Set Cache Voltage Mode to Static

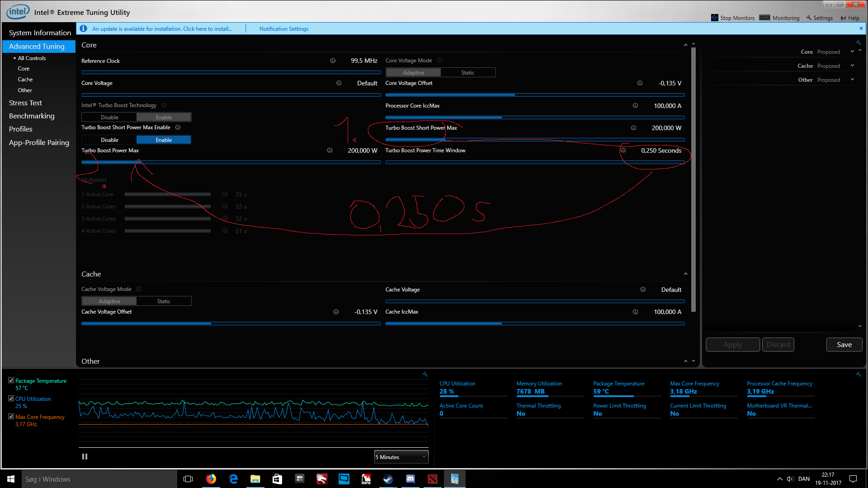164,301
